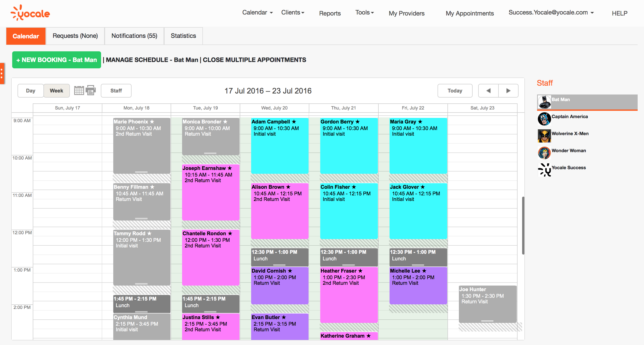Expand the Clients dropdown menu
This screenshot has height=345, width=644.
[x=293, y=12]
